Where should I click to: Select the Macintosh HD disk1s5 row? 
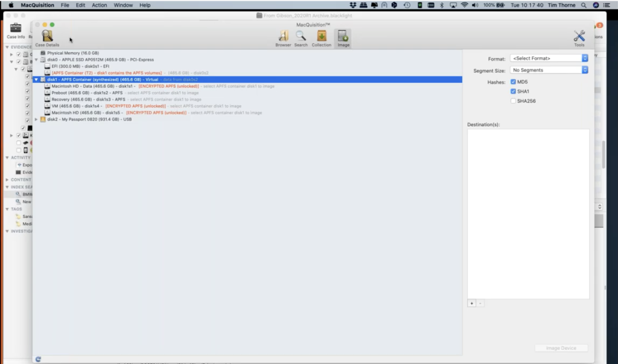247,112
